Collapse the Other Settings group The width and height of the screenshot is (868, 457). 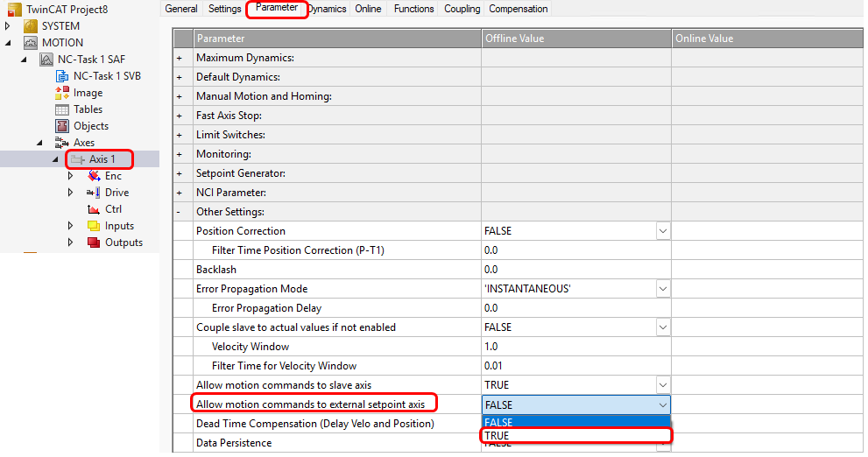tap(180, 212)
